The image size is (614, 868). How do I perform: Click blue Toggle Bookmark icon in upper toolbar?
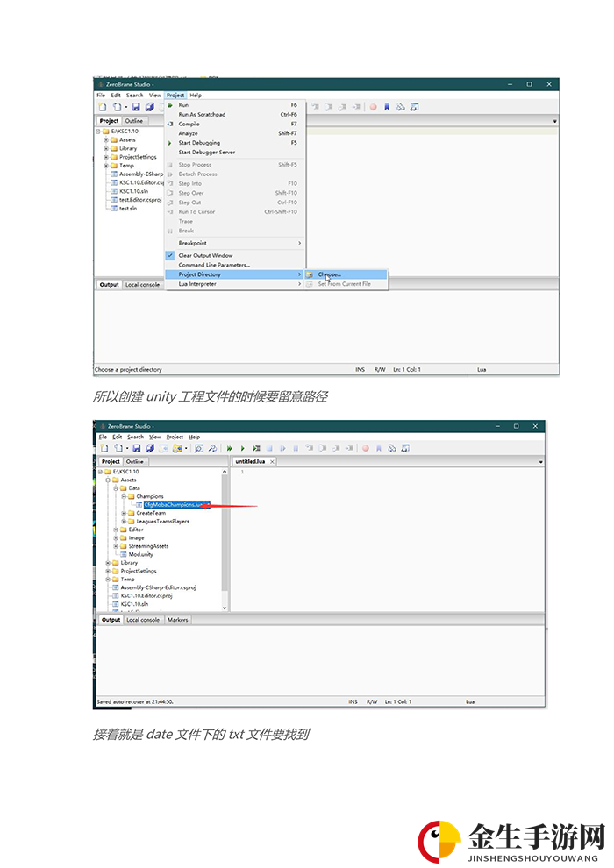coord(387,107)
